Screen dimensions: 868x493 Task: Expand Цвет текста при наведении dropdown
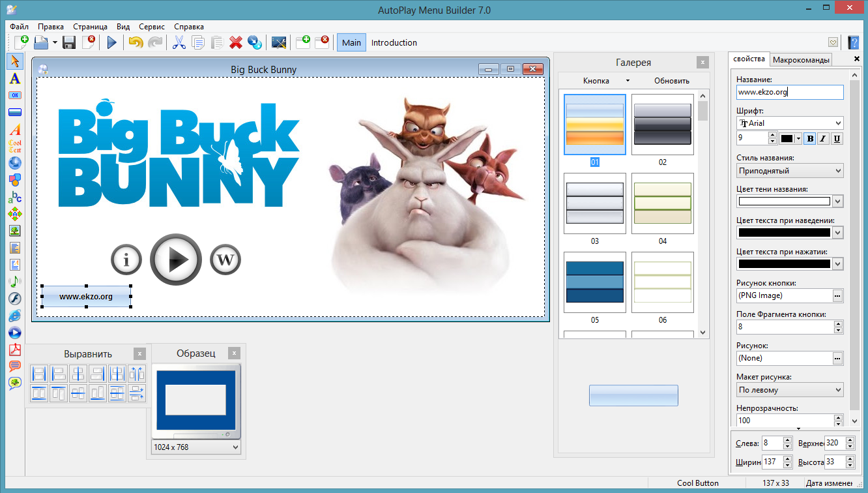[838, 233]
